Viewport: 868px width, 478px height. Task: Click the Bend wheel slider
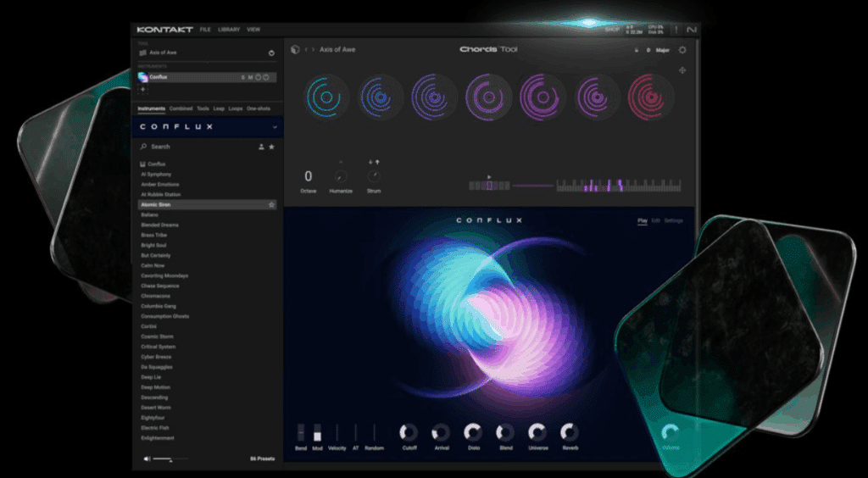pyautogui.click(x=301, y=432)
